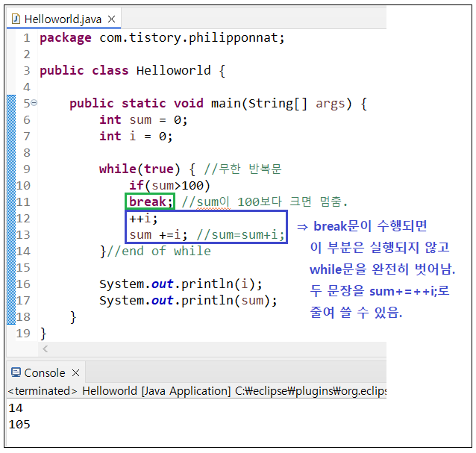Click the 'Helloworld' class name in line 3

tap(173, 70)
